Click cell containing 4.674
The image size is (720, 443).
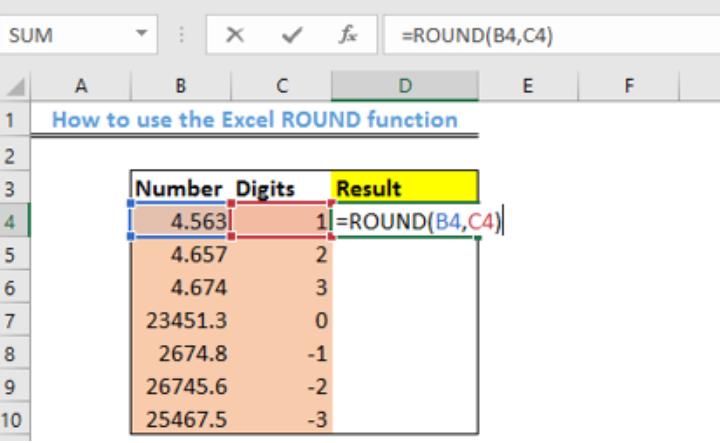181,287
